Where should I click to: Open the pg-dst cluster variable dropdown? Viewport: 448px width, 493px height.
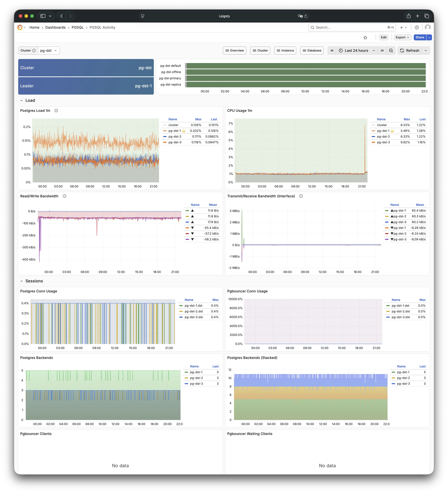(x=48, y=50)
